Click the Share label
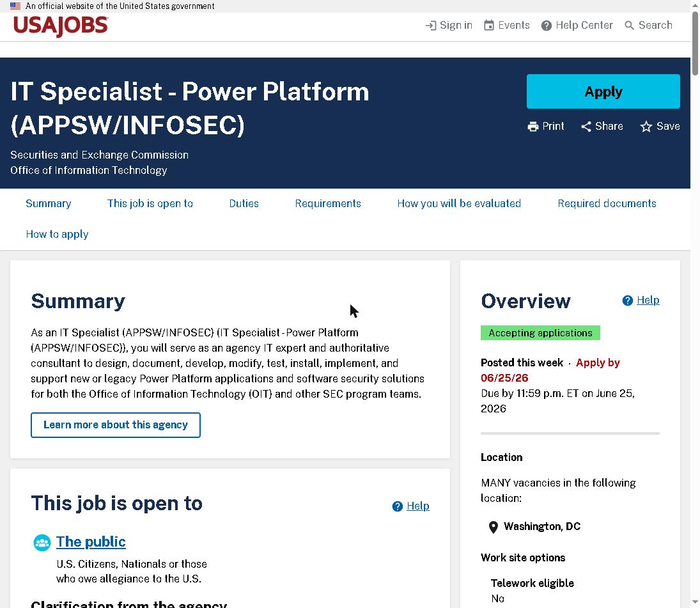The width and height of the screenshot is (700, 608). [609, 127]
